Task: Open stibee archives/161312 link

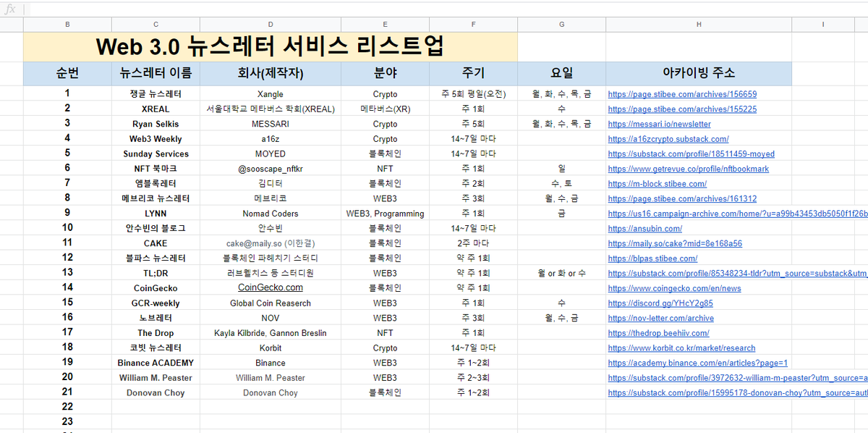Action: 682,198
